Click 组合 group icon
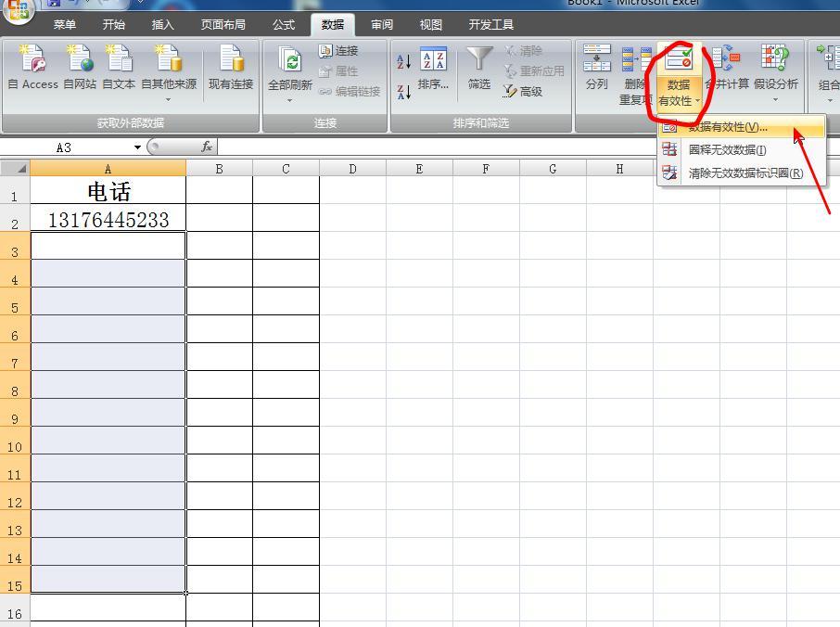 point(828,58)
